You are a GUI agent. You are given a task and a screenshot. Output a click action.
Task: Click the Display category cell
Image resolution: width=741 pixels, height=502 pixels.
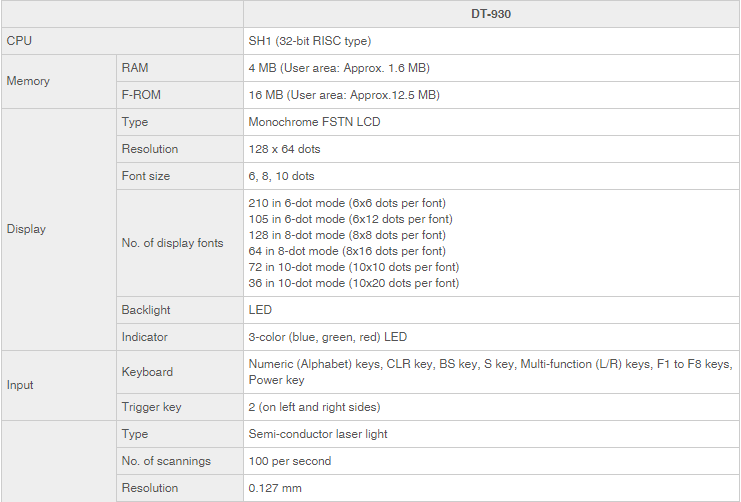point(26,229)
